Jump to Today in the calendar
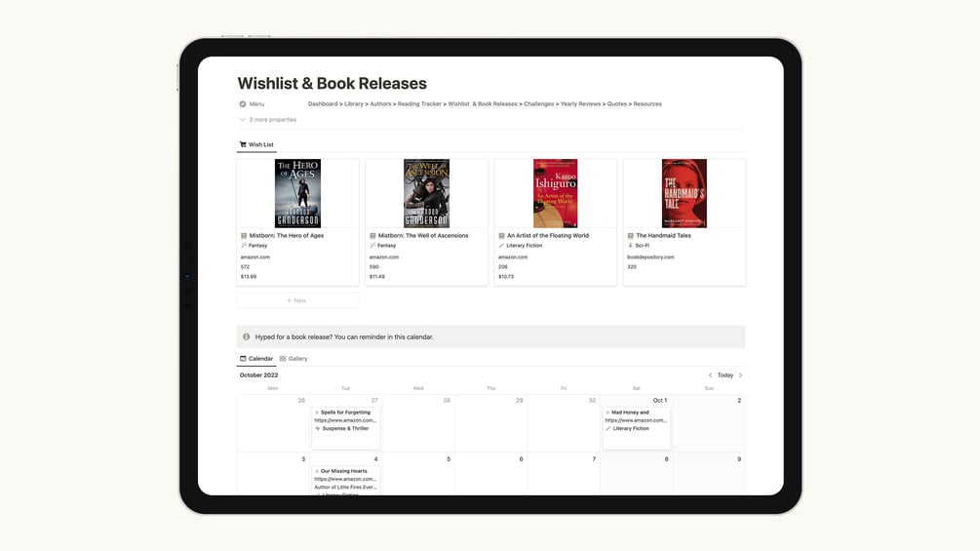 pos(725,375)
